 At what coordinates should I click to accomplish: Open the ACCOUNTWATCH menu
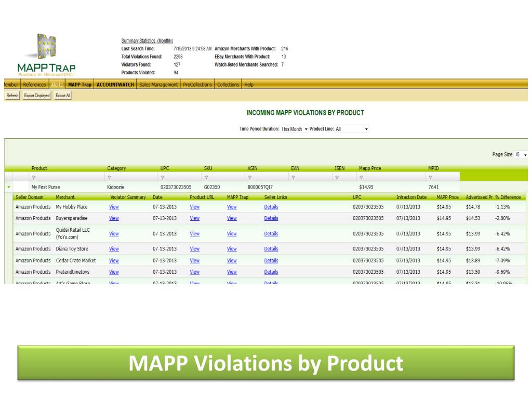pyautogui.click(x=115, y=85)
